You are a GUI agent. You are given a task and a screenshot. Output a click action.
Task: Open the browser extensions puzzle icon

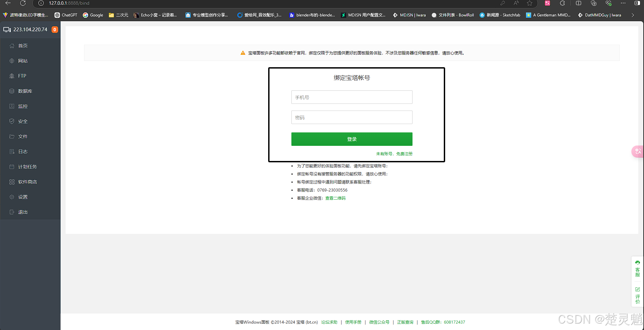click(562, 3)
